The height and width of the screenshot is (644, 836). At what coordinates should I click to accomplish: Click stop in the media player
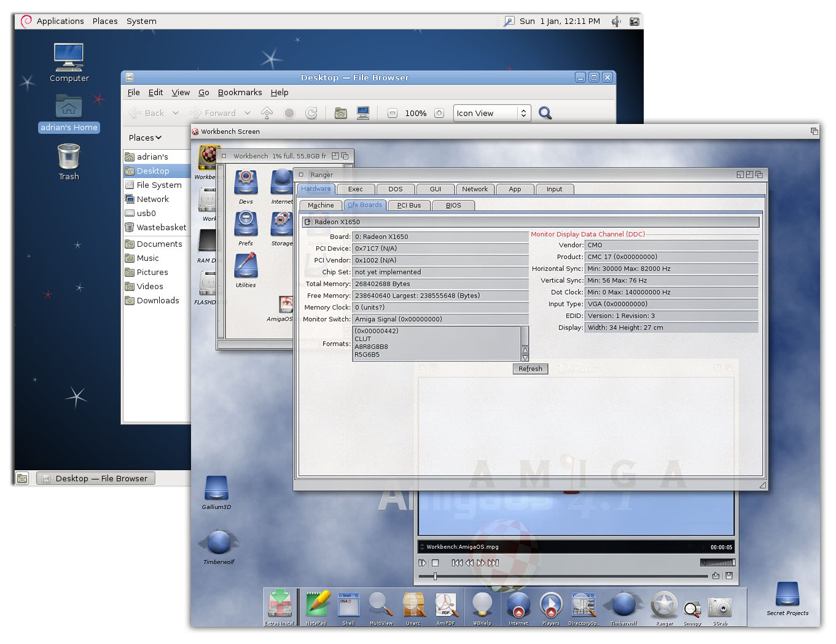coord(435,562)
